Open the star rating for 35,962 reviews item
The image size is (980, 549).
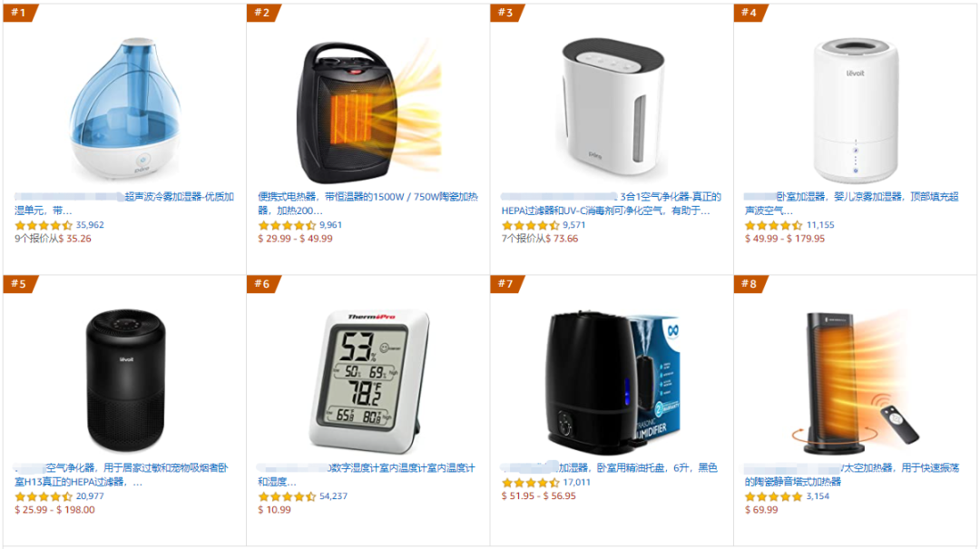pyautogui.click(x=44, y=225)
